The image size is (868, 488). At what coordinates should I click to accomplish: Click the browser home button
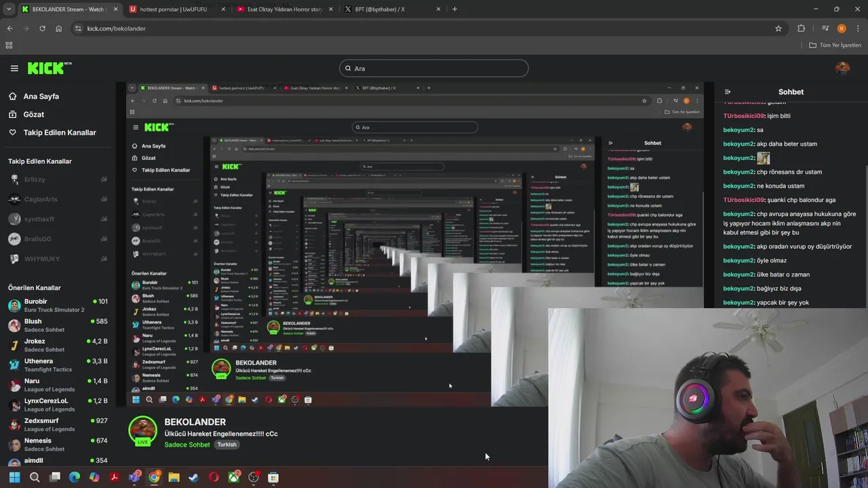[59, 28]
